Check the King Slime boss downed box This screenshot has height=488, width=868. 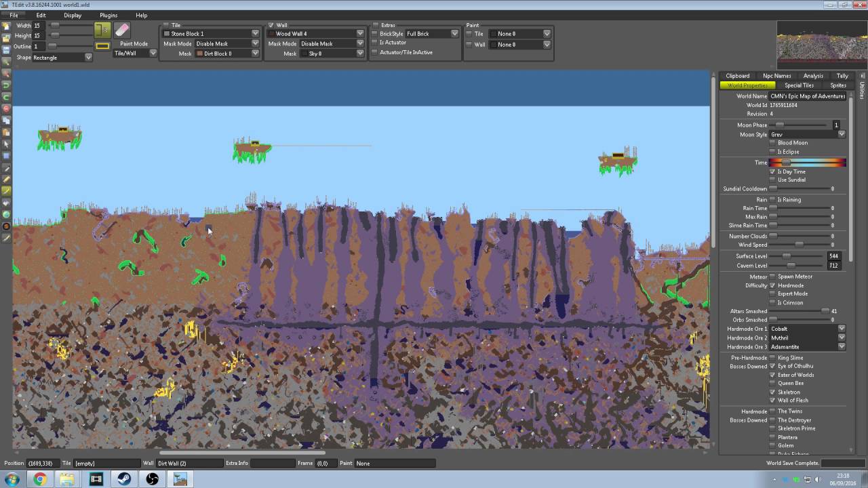pos(772,358)
